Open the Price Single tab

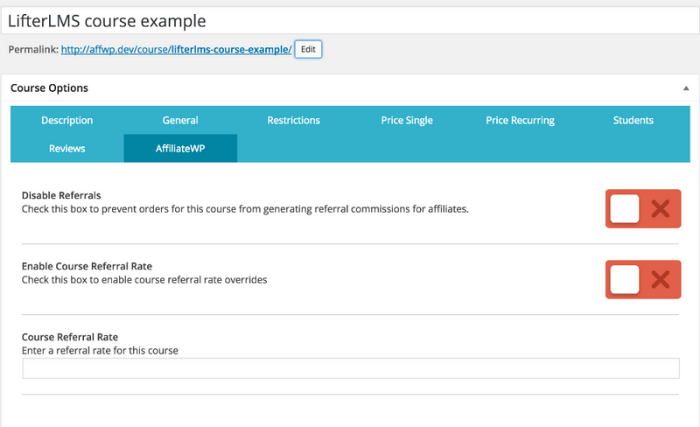pos(407,120)
